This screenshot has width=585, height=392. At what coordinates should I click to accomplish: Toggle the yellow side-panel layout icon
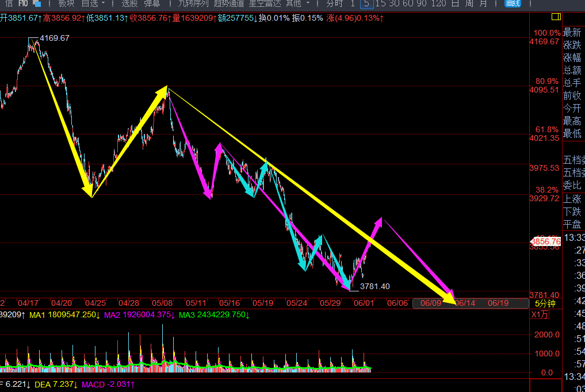pos(556,17)
